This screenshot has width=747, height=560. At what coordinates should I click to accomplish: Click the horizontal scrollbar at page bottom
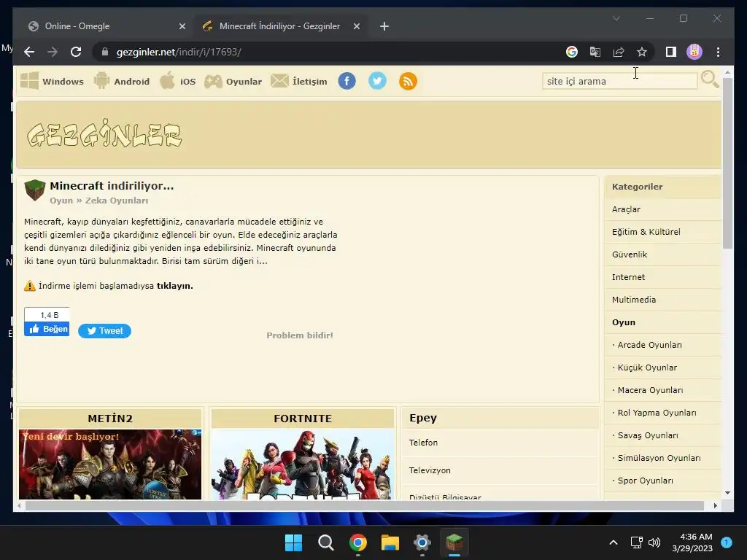pyautogui.click(x=365, y=506)
